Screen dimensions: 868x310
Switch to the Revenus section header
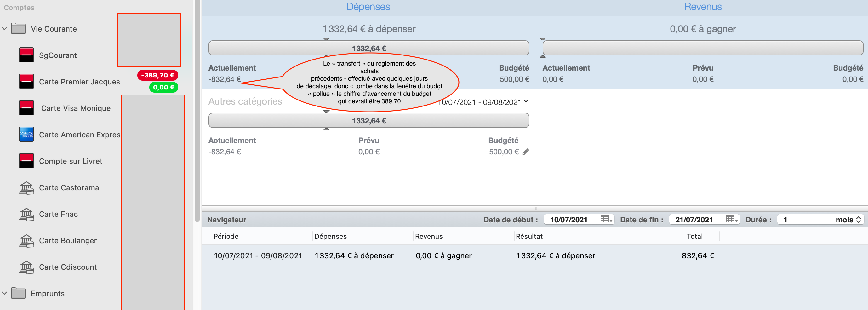[703, 6]
